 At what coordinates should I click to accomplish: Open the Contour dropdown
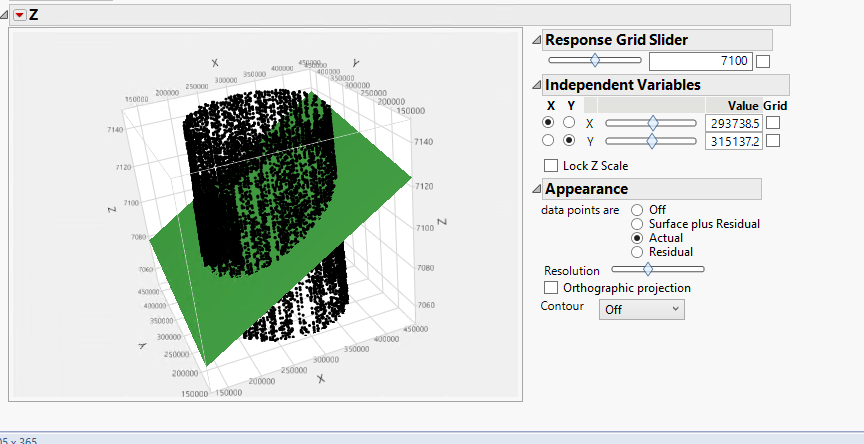[641, 309]
